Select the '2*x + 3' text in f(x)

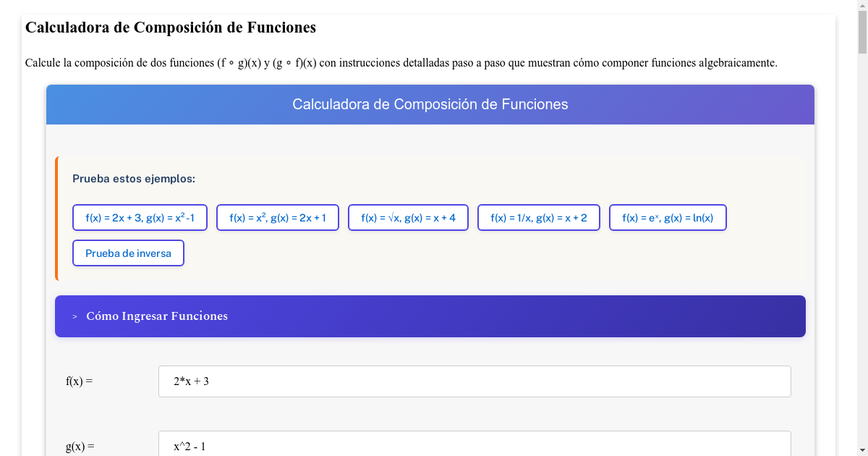191,380
